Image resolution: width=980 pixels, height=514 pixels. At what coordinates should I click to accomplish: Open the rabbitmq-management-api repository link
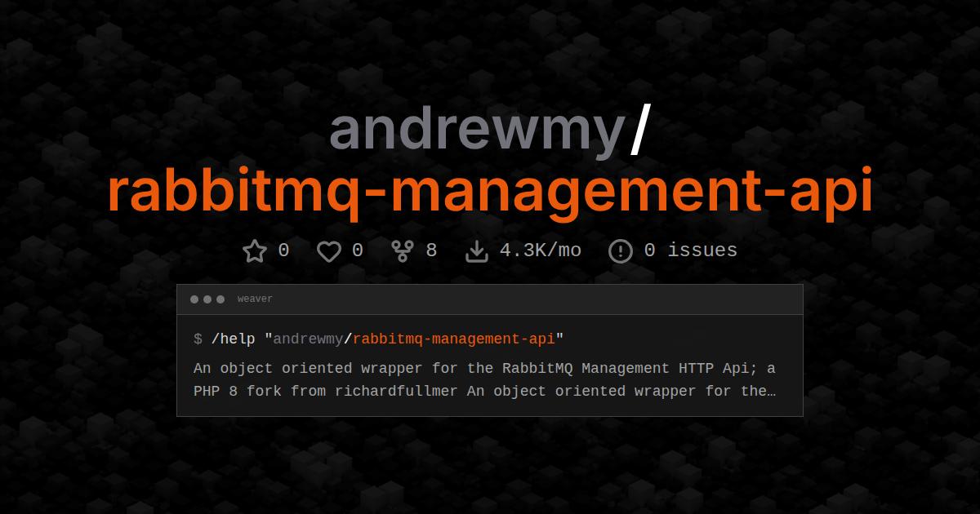coord(490,191)
